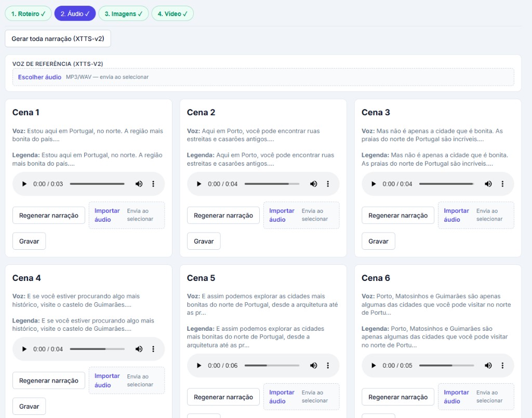Mute the Cena 1 audio player
This screenshot has height=418, width=532.
139,184
